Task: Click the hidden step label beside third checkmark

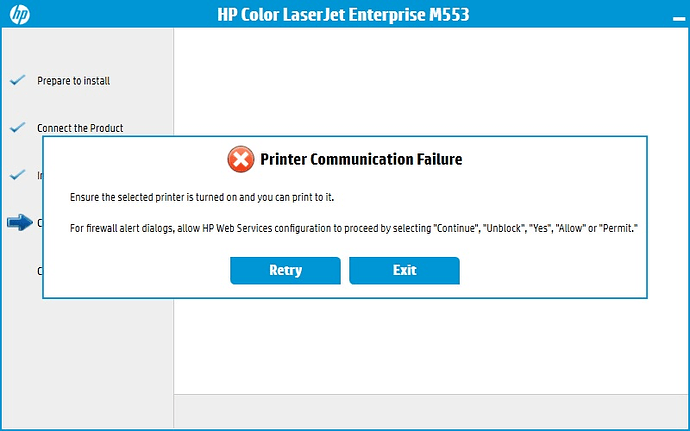Action: pos(40,175)
